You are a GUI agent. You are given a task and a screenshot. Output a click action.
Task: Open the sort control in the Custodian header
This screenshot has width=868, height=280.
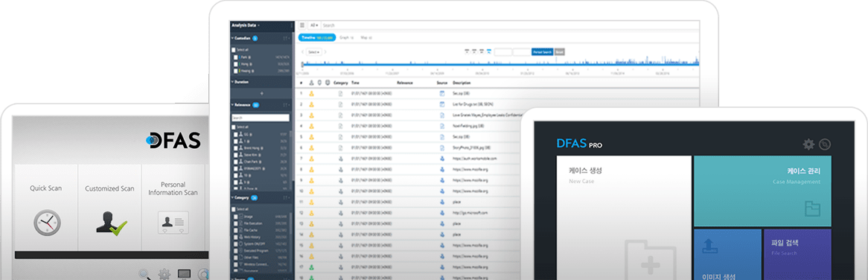point(286,38)
